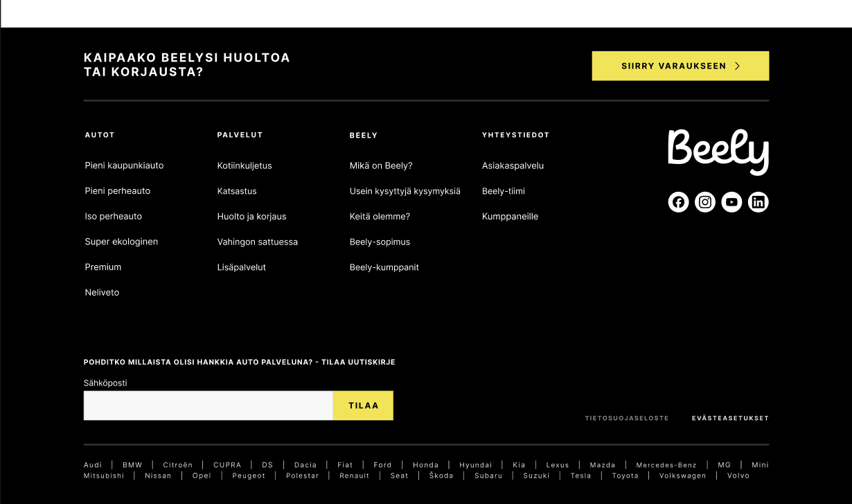The height and width of the screenshot is (504, 852).
Task: Open Katsastus service link
Action: click(x=237, y=191)
